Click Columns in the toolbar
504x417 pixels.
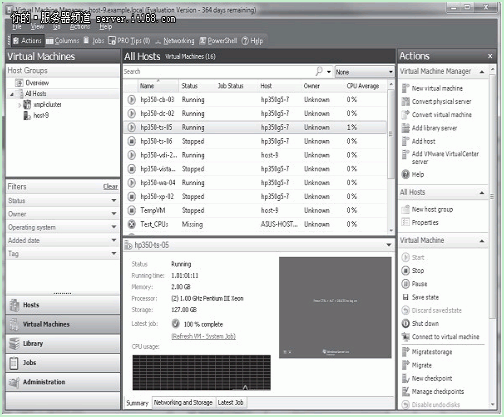tap(63, 41)
